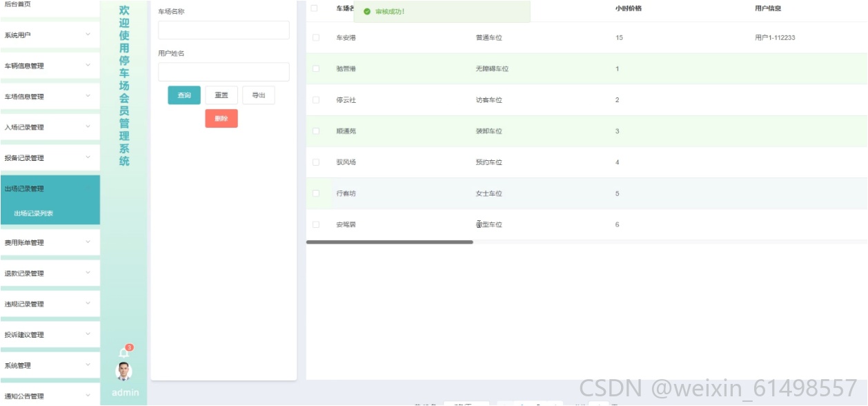868x406 pixels.
Task: Expand the 车辆信息管理 chevron arrow
Action: pos(88,66)
